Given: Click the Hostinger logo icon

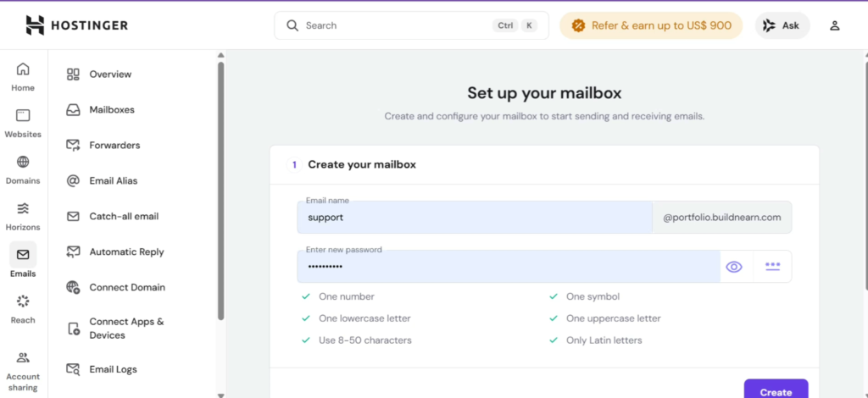Looking at the screenshot, I should 35,25.
